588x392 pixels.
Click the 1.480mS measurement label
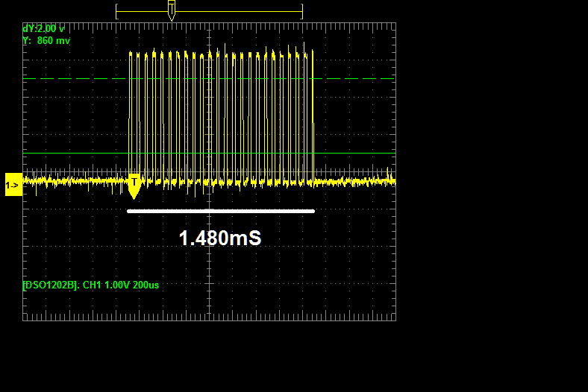tap(220, 238)
